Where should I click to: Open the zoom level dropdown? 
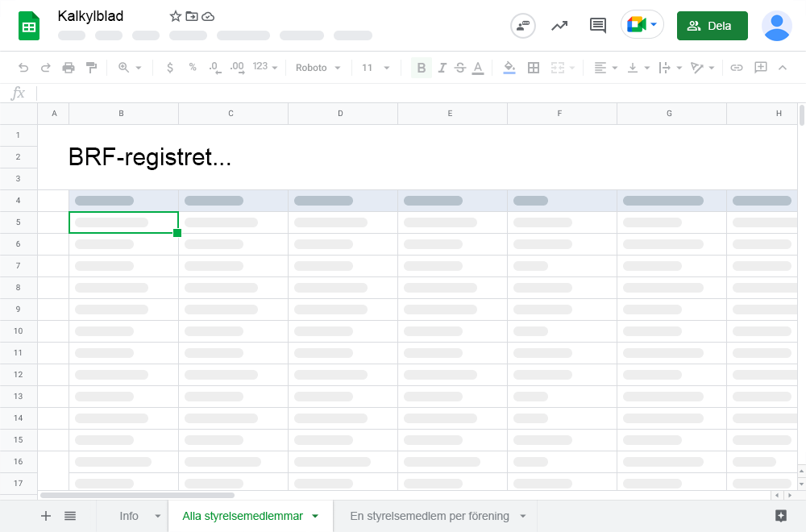click(x=130, y=68)
